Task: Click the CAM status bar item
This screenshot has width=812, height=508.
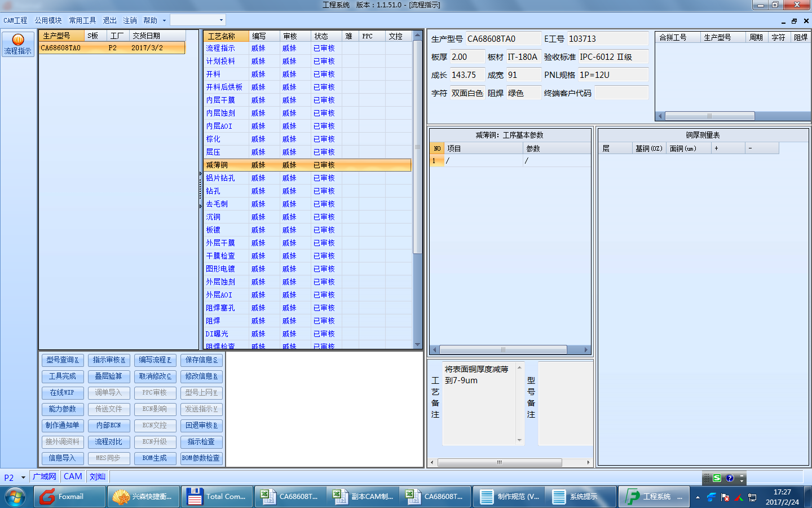Action: (73, 477)
